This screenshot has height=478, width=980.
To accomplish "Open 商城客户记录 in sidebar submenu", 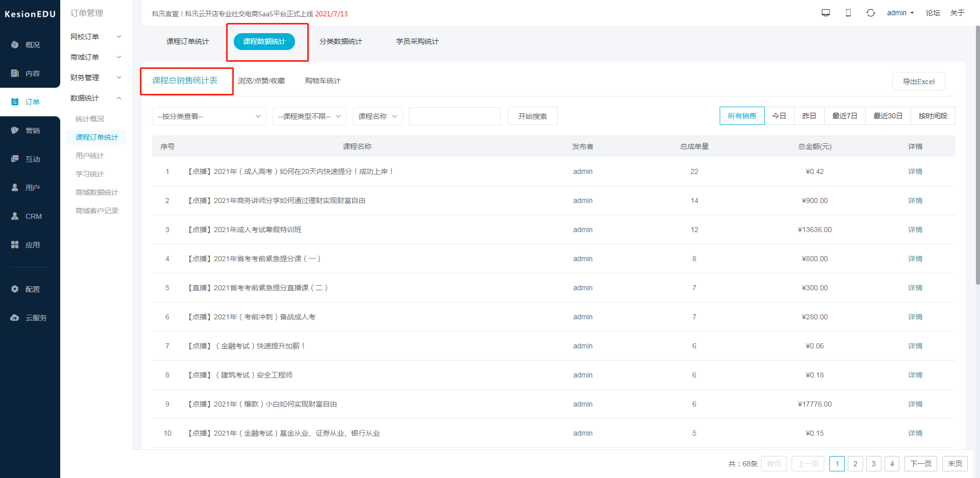I will click(96, 211).
